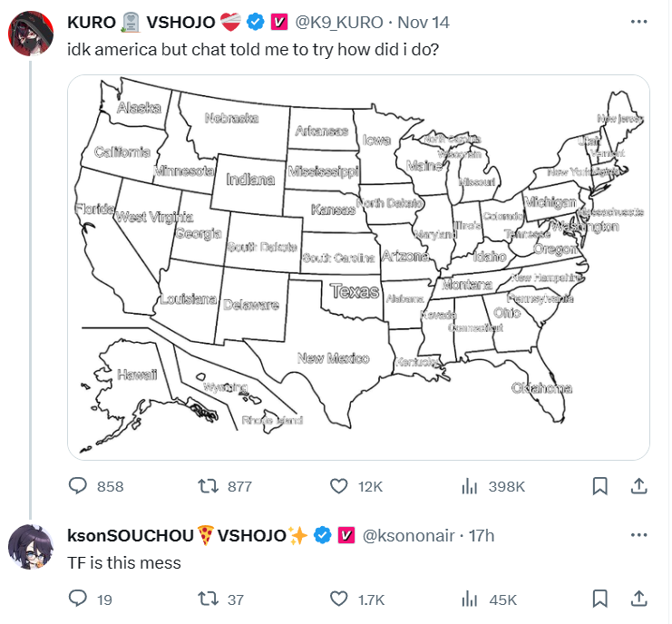
Task: Open kson's profile avatar
Action: (x=31, y=547)
